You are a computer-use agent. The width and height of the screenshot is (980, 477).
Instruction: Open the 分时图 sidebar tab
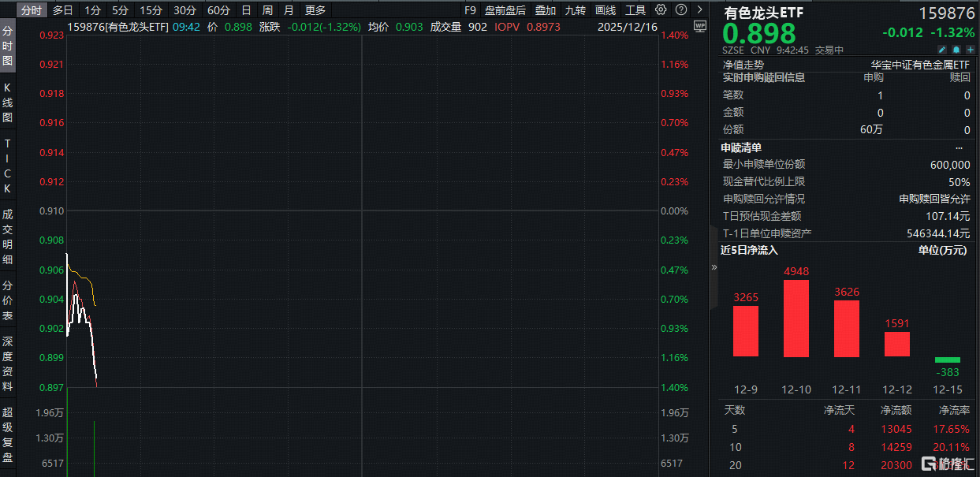(x=7, y=47)
